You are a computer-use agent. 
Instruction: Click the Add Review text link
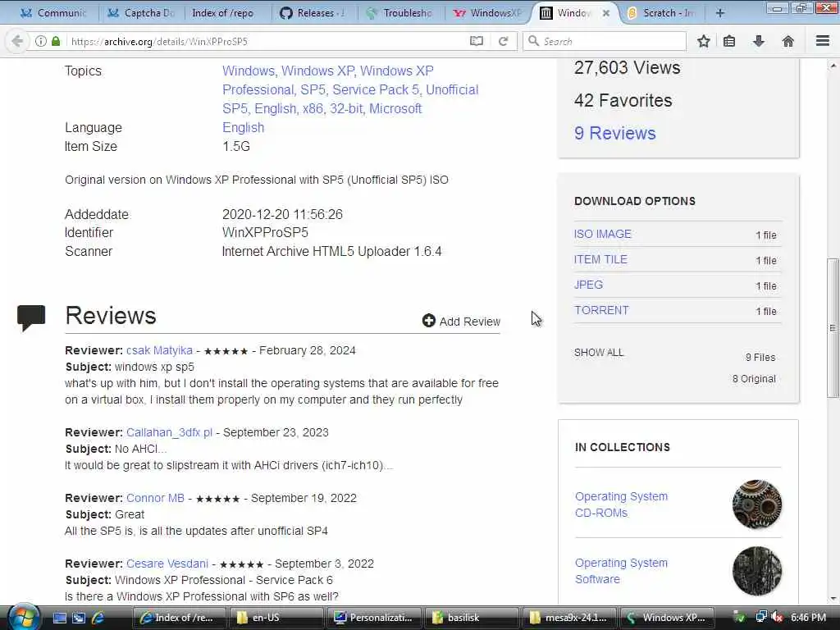[x=470, y=322]
